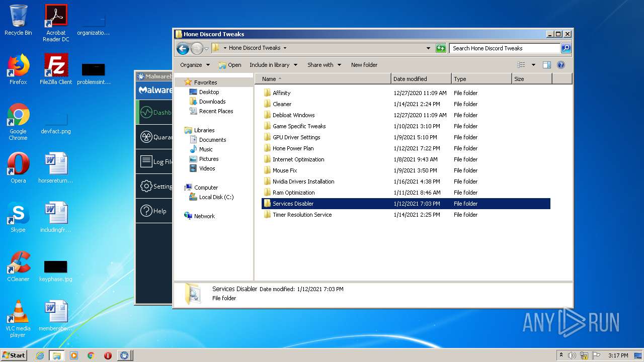Click the Windows Start button
The image size is (644, 362).
(14, 355)
